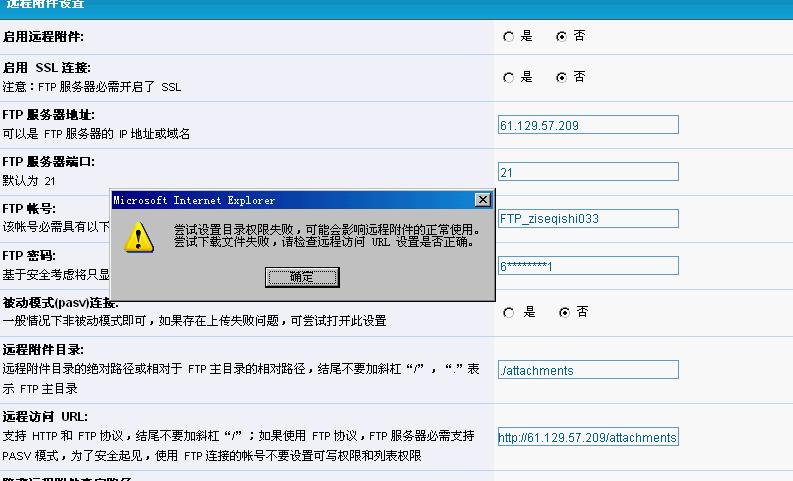The image size is (793, 481).
Task: Click the hint 可以是 FTP 服务器的 IP 地址或域名
Action: (96, 134)
